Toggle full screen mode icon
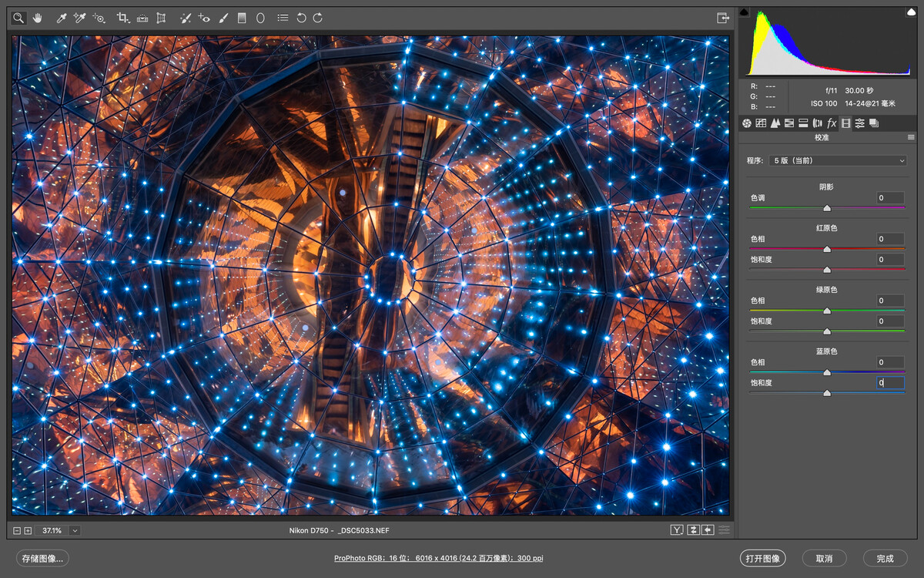Viewport: 924px width, 578px height. 722,17
